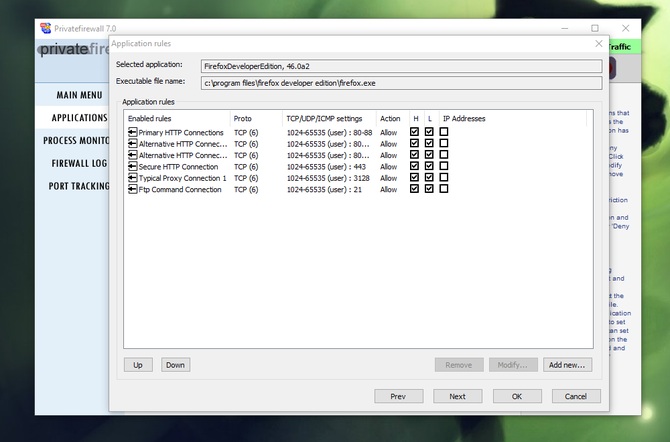Image resolution: width=670 pixels, height=442 pixels.
Task: Move rule up with Up button
Action: pos(138,365)
